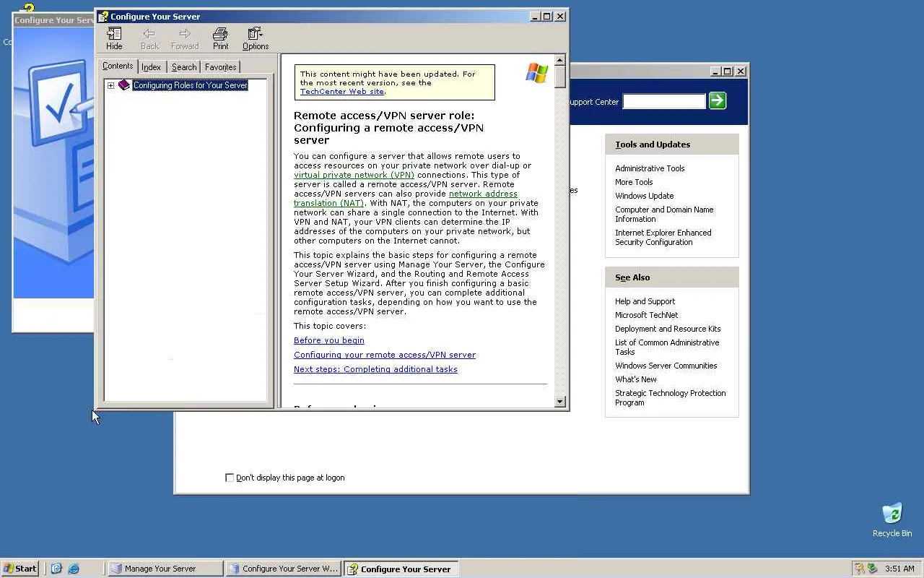The image size is (924, 578).
Task: Follow the virtual private network (VPN) link
Action: point(354,175)
